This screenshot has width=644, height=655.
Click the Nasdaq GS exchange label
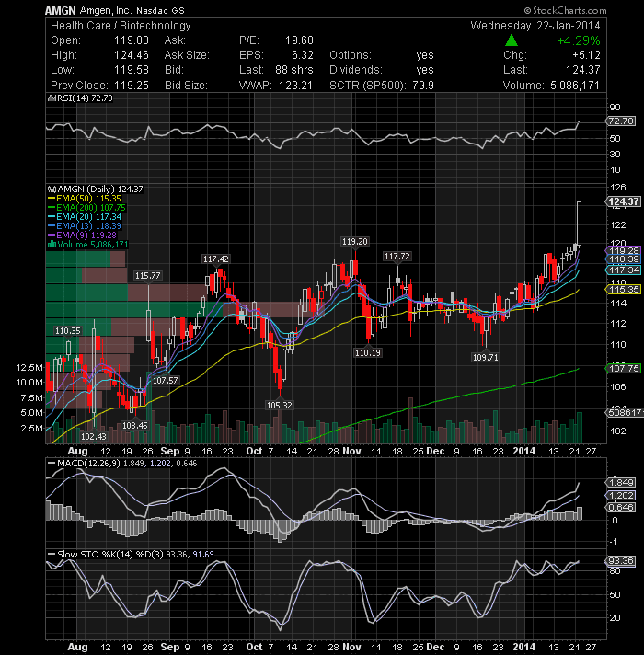160,11
